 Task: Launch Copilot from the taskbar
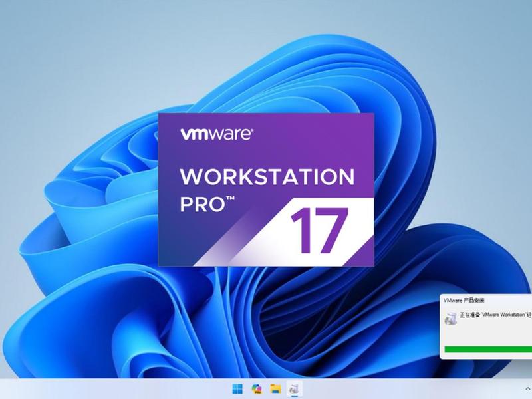(257, 389)
